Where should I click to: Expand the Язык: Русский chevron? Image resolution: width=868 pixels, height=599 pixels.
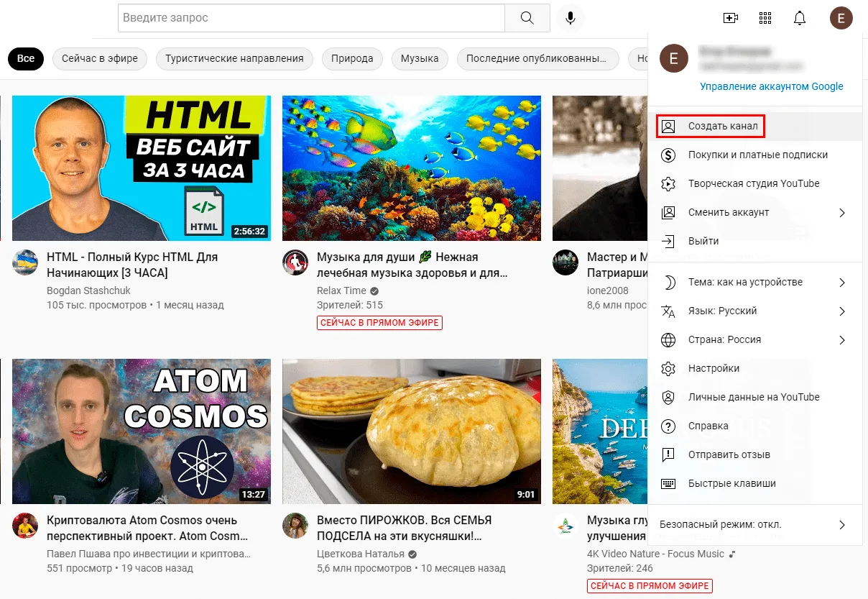point(842,311)
